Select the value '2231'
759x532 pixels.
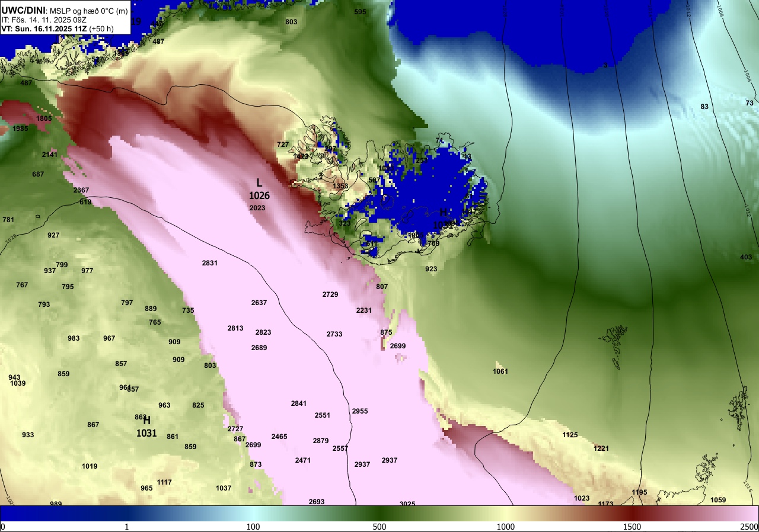point(364,310)
